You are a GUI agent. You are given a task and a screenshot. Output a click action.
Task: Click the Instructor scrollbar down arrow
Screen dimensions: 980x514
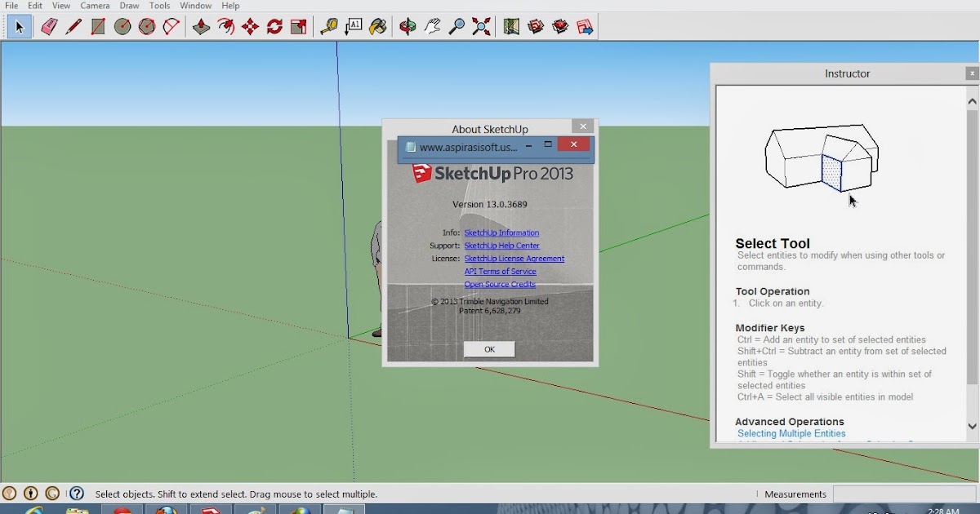[972, 426]
